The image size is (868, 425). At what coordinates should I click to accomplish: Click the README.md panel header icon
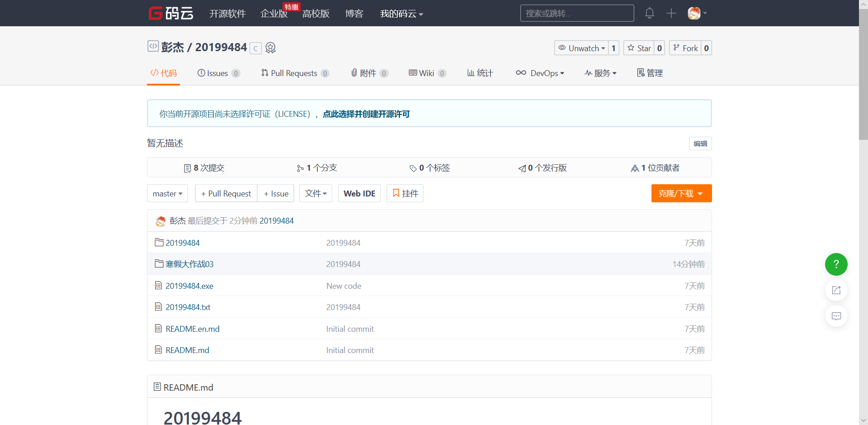[157, 387]
